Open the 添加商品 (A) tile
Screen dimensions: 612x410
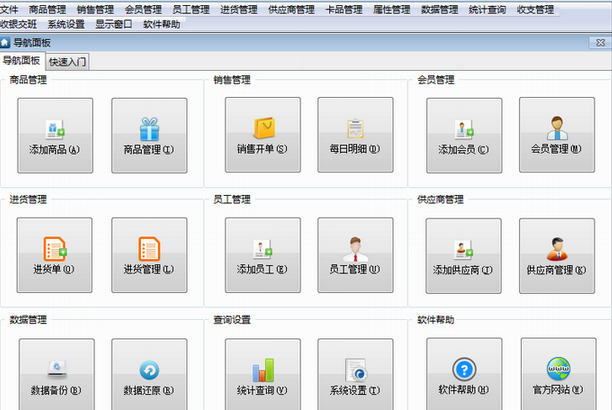coord(55,135)
